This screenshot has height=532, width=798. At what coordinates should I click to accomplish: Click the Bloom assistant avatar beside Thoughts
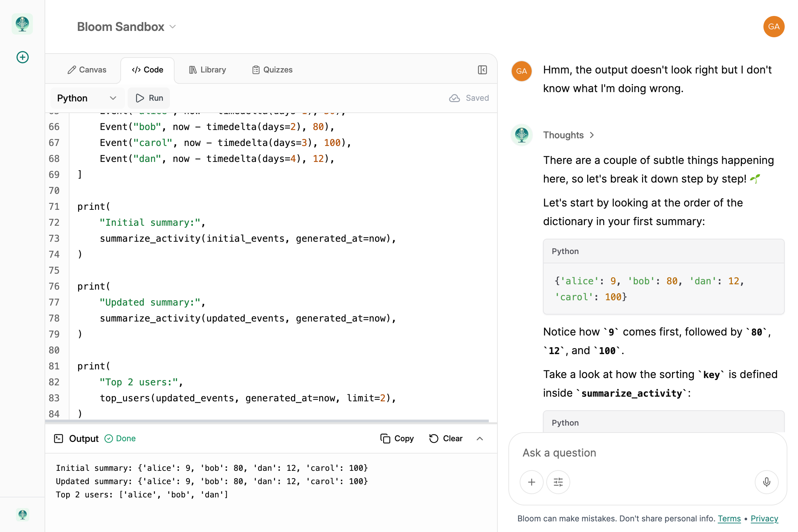pyautogui.click(x=521, y=135)
